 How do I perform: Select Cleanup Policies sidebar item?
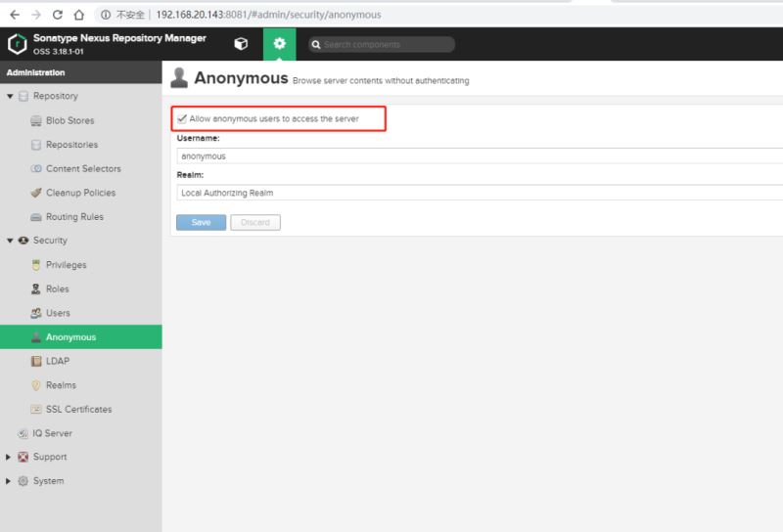tap(79, 193)
